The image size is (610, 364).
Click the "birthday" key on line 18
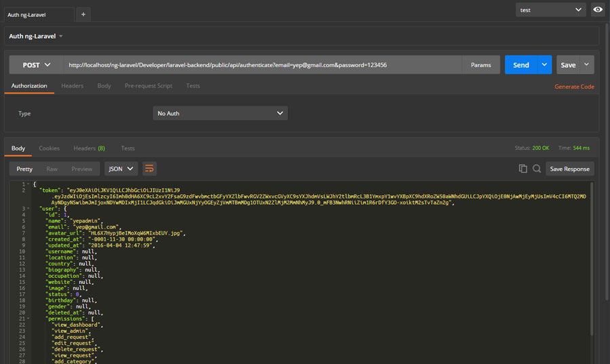click(61, 300)
